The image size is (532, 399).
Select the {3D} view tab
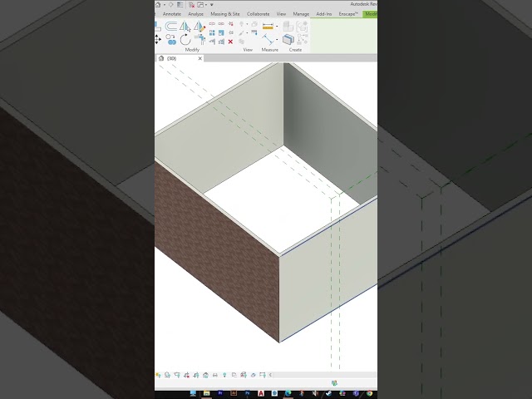[172, 58]
